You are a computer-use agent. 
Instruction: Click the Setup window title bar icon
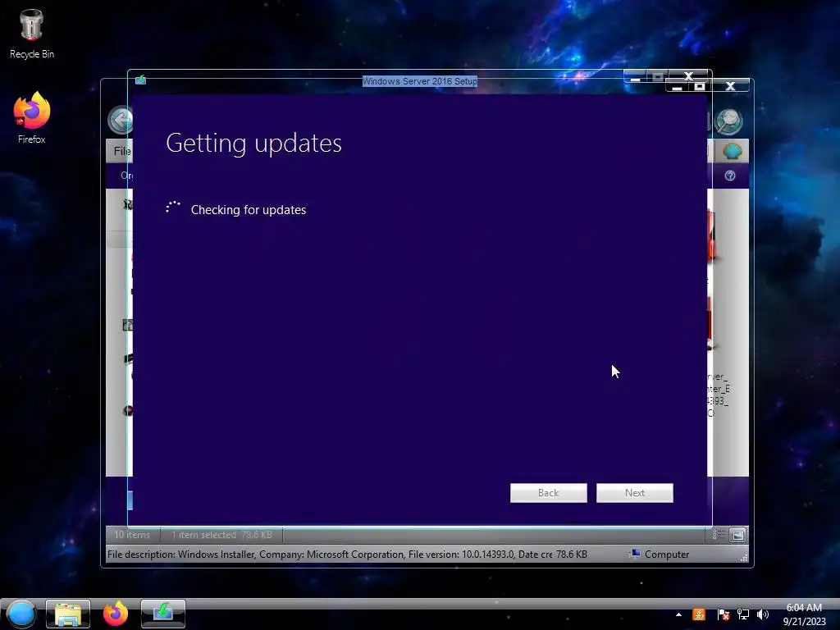point(140,80)
